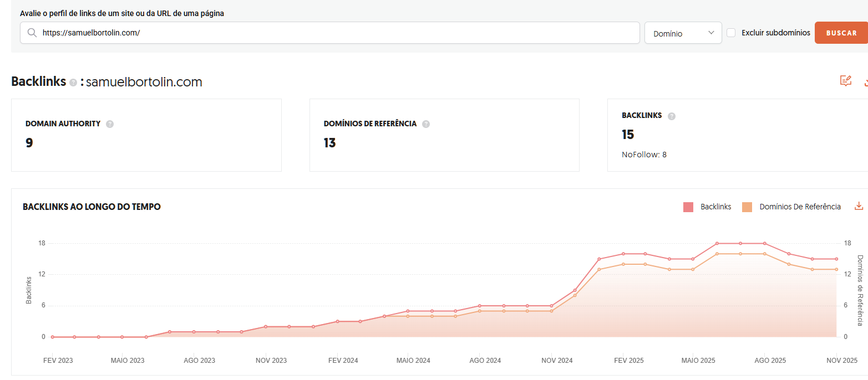Screen dimensions: 868x380
Task: Select the peak data point near MAIO 2025
Action: pos(717,243)
